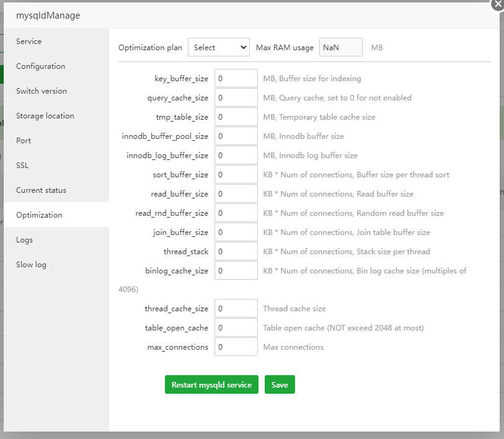The width and height of the screenshot is (504, 439).
Task: Click the Max RAM usage field
Action: [340, 48]
